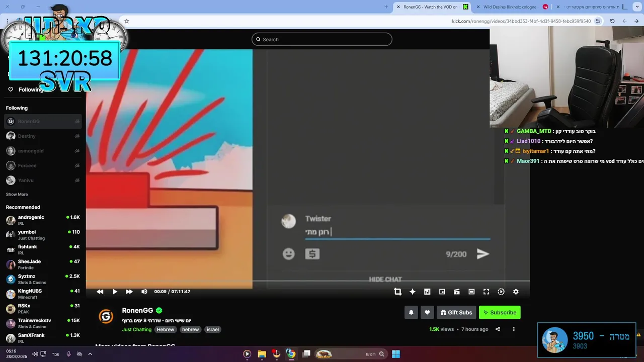644x362 pixels.
Task: Open Yanivu in Following list
Action: coord(43,180)
